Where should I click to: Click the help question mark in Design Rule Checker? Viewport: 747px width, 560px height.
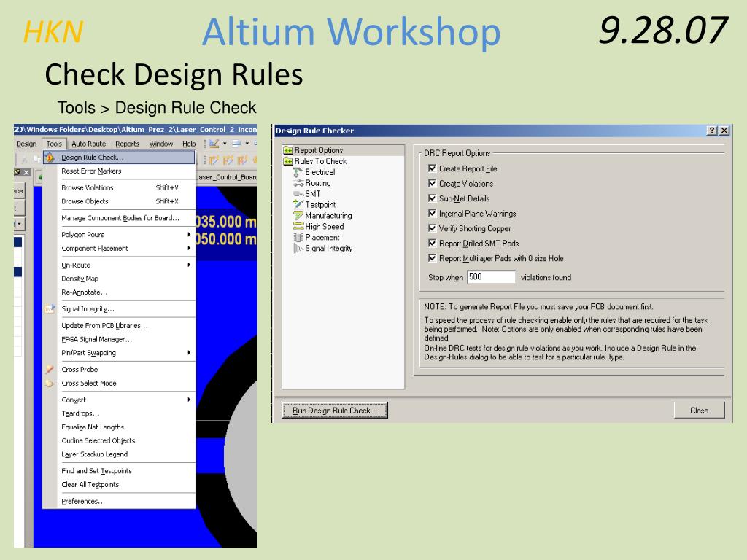(x=712, y=131)
